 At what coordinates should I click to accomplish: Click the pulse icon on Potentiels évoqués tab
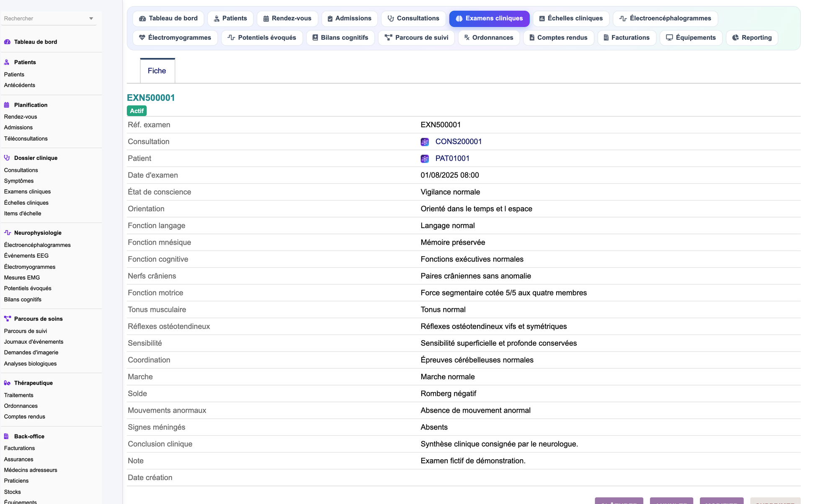click(x=231, y=38)
